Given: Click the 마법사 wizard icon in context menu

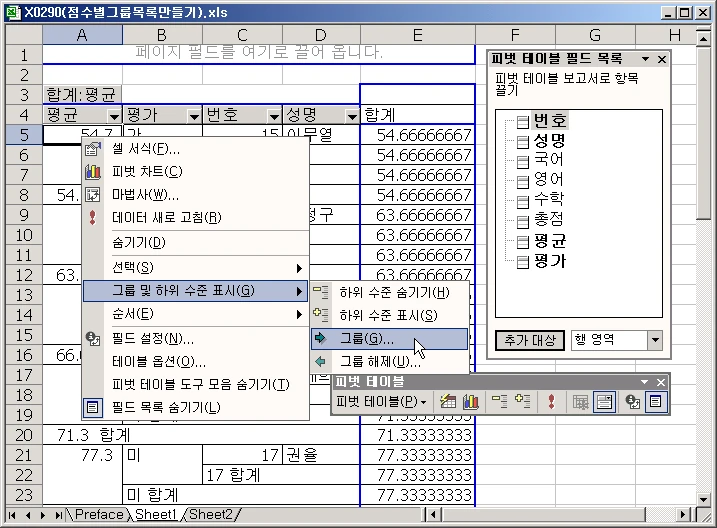Looking at the screenshot, I should pyautogui.click(x=93, y=195).
